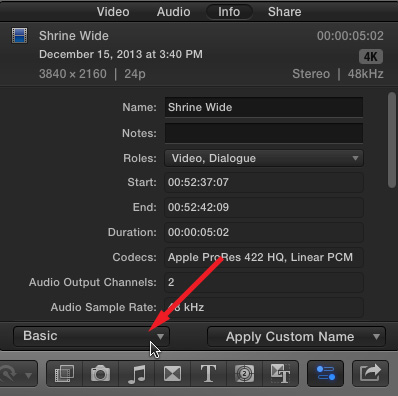This screenshot has height=396, width=398.
Task: Click the header timecode 00:00:05:02
Action: [350, 36]
